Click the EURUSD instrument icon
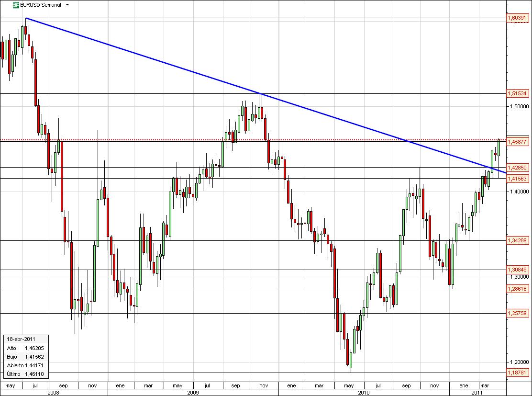Viewport: 532px width, 396px height. [x=15, y=5]
